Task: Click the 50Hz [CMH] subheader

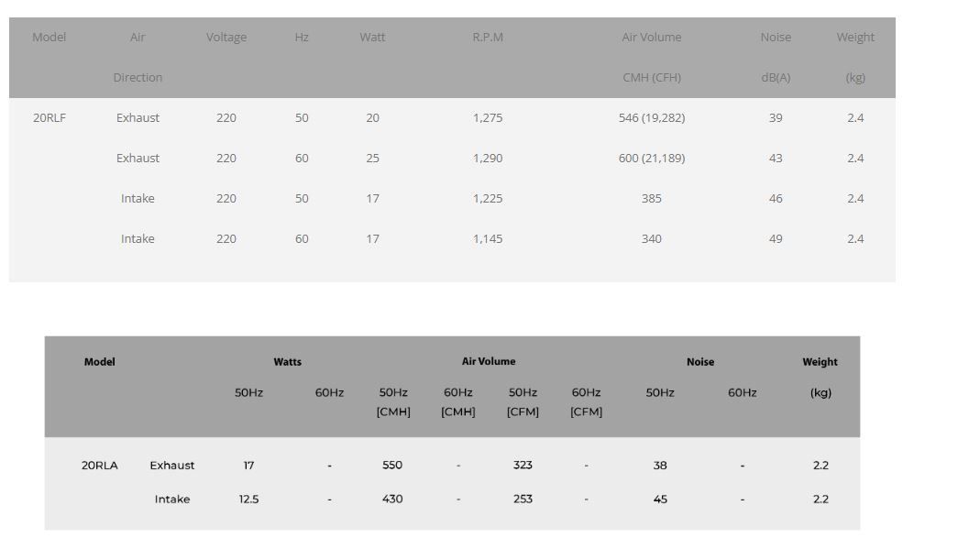Action: (393, 401)
